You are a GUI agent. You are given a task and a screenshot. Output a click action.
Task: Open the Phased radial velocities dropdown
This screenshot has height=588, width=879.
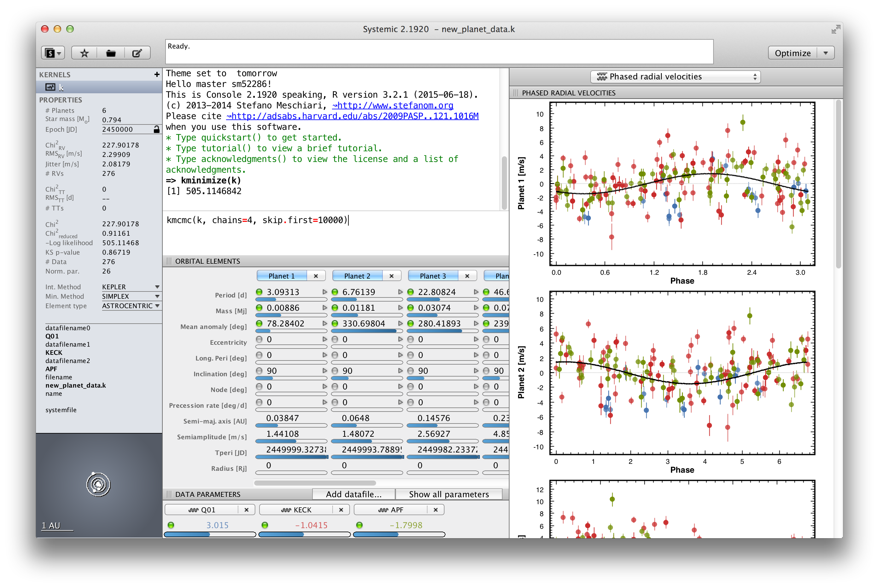click(x=675, y=77)
